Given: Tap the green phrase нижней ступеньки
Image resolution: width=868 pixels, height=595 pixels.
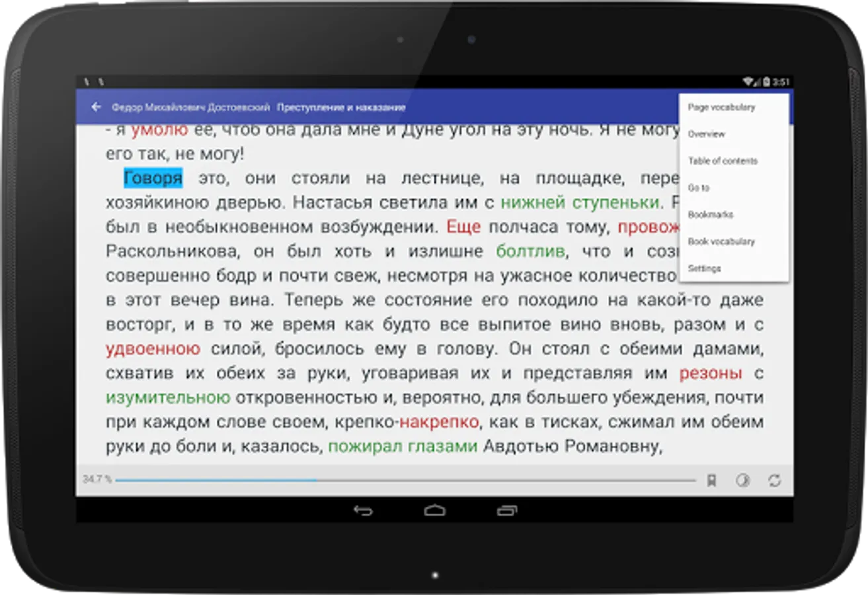Looking at the screenshot, I should tap(580, 202).
